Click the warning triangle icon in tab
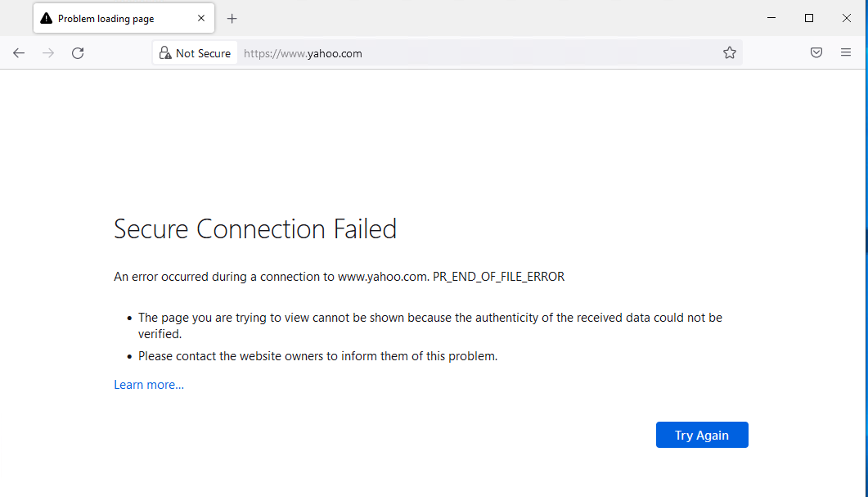 47,18
